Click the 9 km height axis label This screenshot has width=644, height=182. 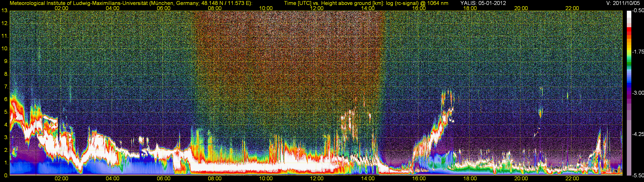[6, 62]
